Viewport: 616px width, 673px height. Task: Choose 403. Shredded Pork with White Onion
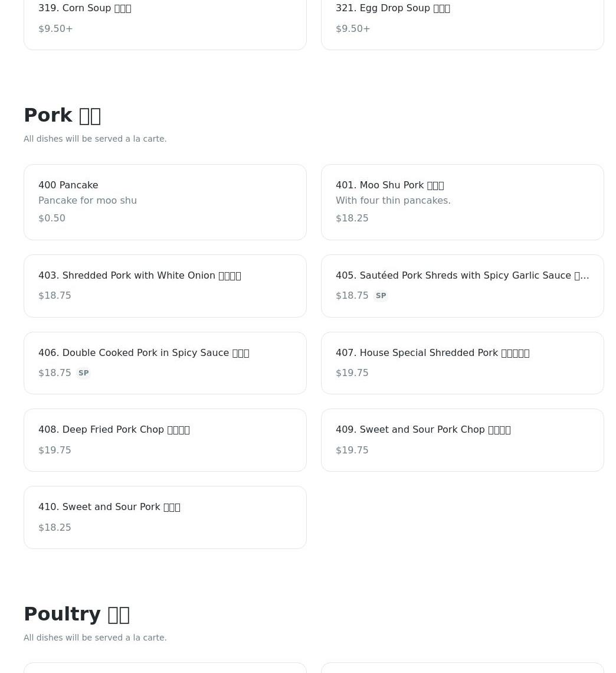(x=165, y=286)
